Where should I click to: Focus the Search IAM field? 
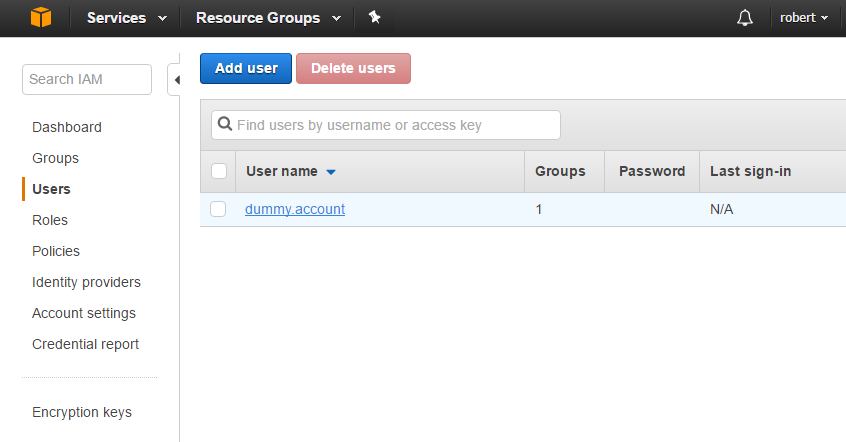pos(87,79)
